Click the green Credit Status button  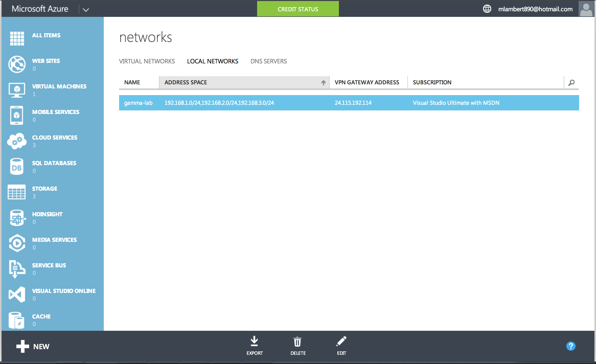298,9
